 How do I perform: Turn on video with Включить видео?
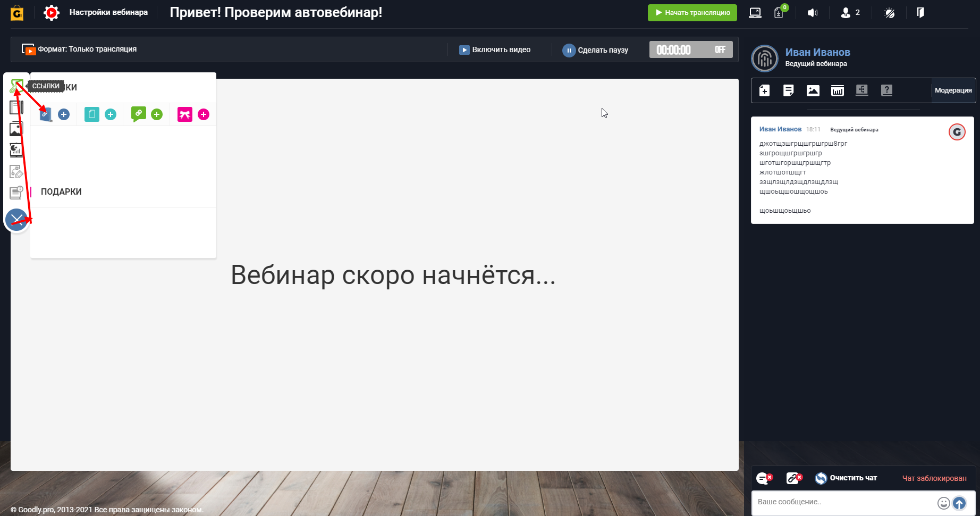click(495, 49)
